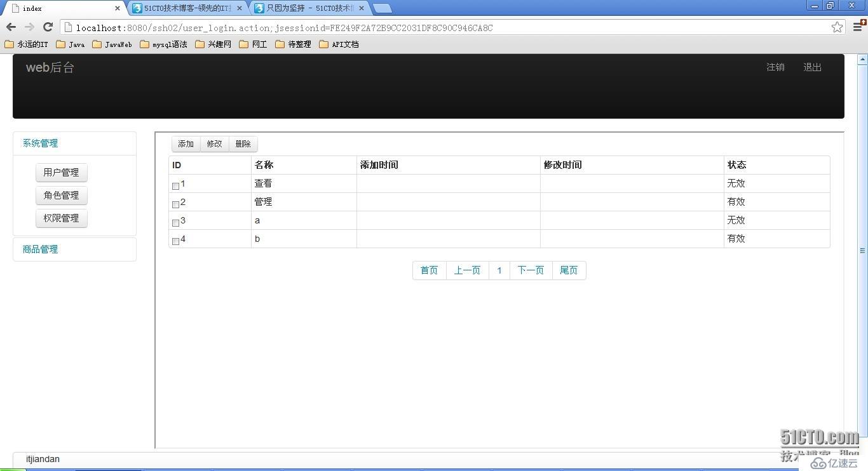
Task: Close the 只因为坚持 tab
Action: tap(362, 8)
